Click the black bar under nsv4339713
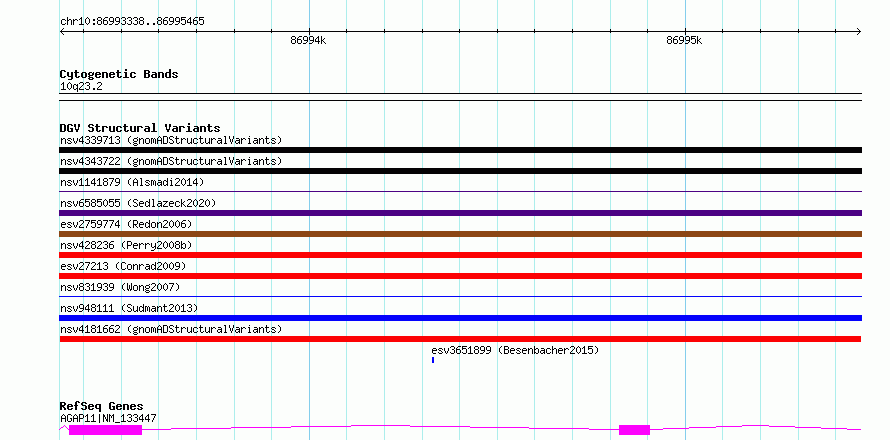Image resolution: width=890 pixels, height=440 pixels. (460, 150)
